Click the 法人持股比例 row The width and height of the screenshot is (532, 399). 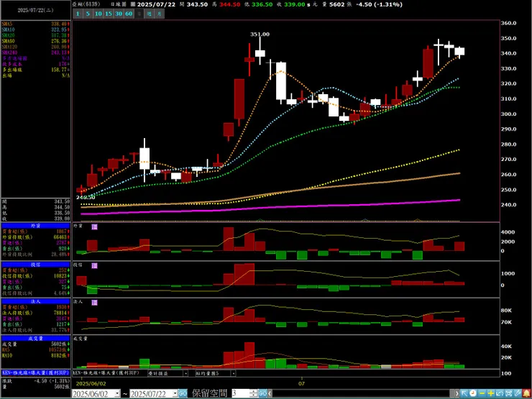click(36, 330)
